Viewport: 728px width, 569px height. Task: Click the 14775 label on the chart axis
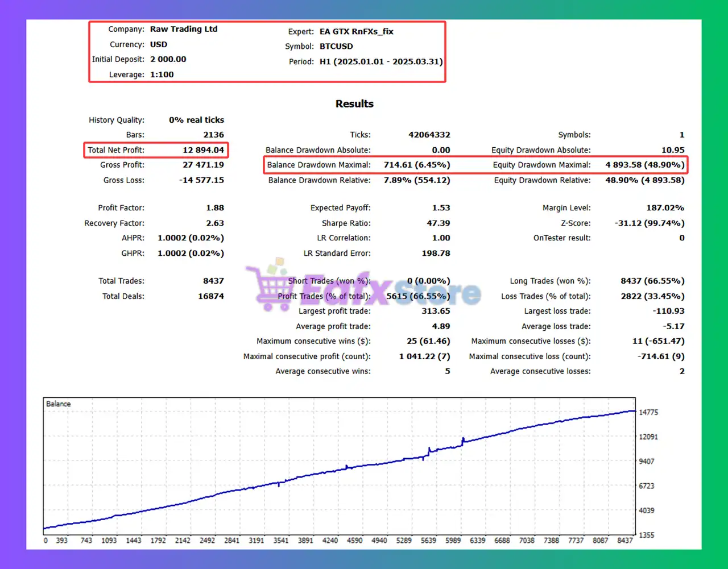point(648,412)
